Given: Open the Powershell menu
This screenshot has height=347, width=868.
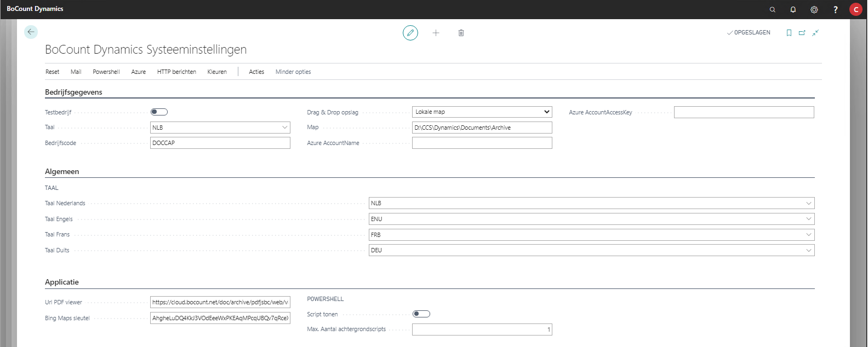Looking at the screenshot, I should 106,72.
